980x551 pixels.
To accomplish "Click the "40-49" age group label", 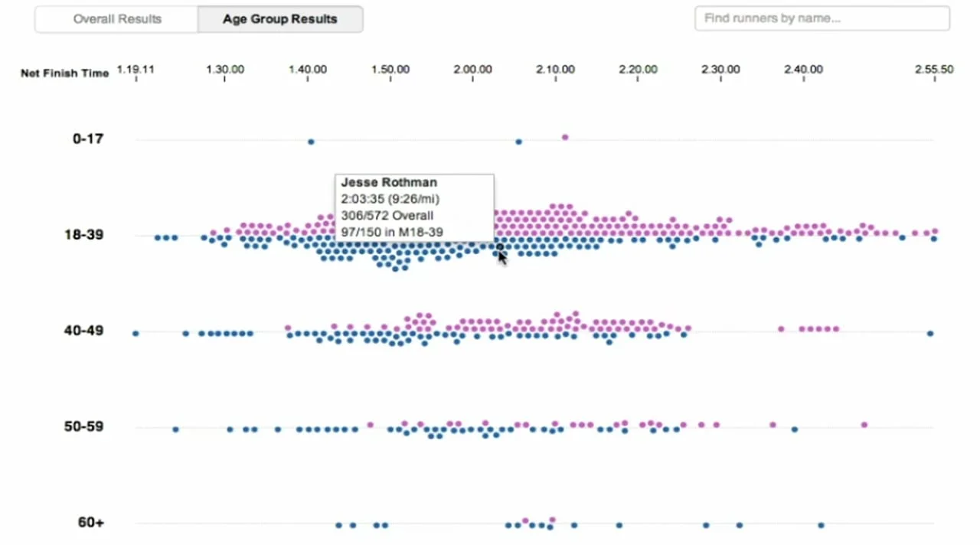I will tap(84, 331).
